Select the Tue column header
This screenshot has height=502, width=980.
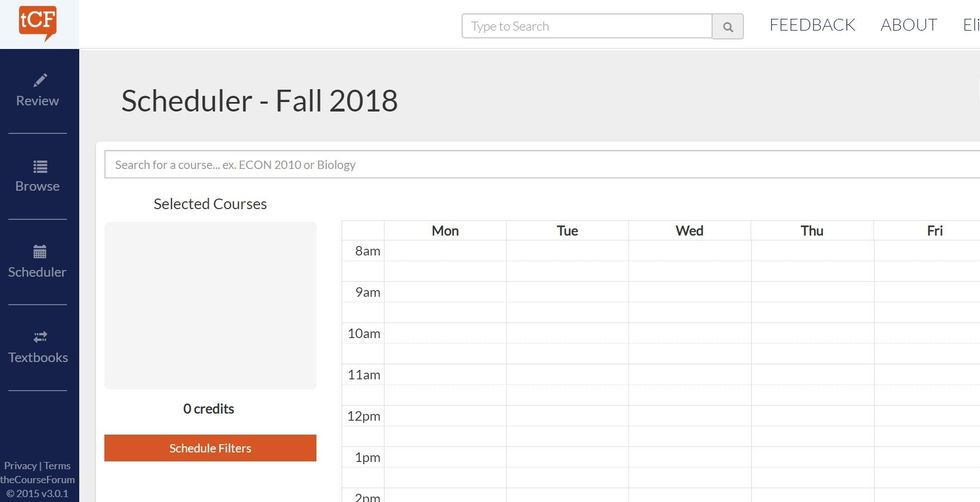coord(567,231)
